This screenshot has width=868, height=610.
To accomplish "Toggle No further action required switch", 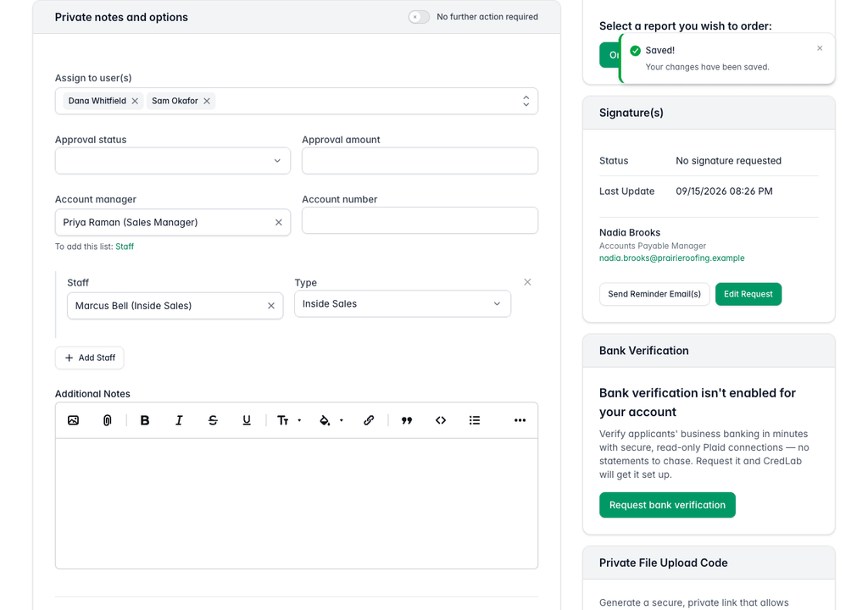I will tap(419, 17).
